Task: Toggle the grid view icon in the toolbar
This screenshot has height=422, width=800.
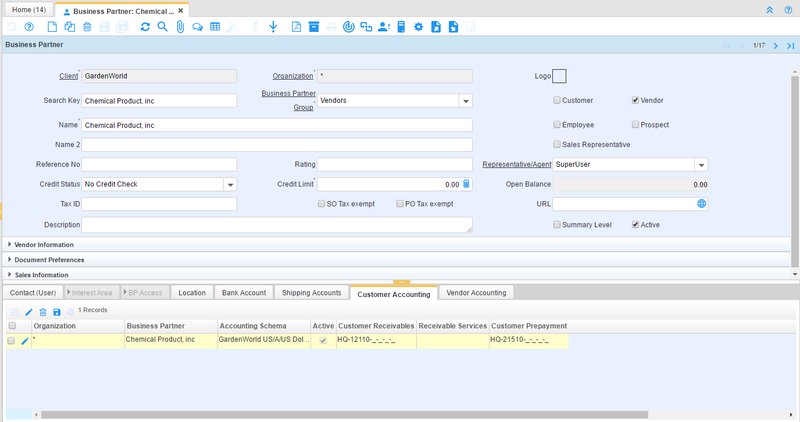Action: (x=215, y=27)
